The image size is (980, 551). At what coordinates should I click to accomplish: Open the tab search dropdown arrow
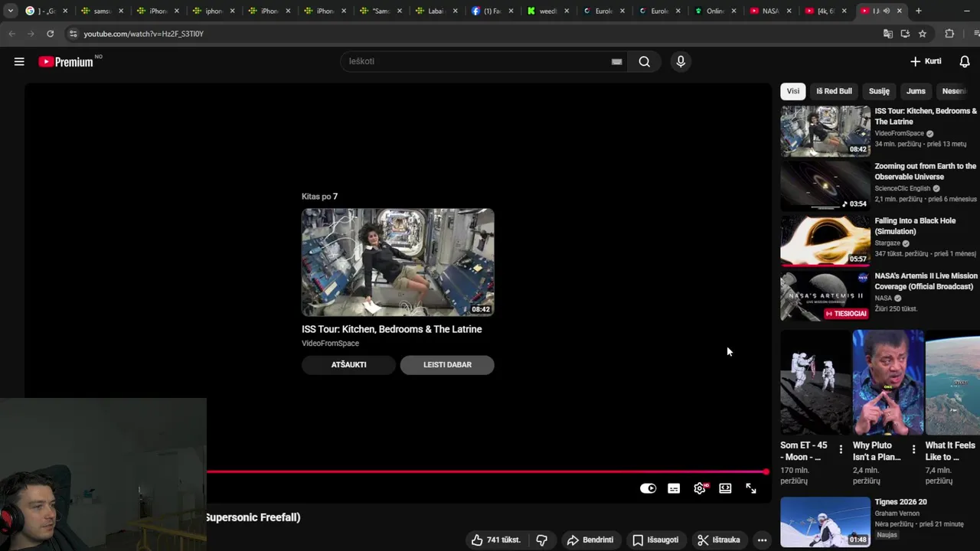tap(11, 11)
